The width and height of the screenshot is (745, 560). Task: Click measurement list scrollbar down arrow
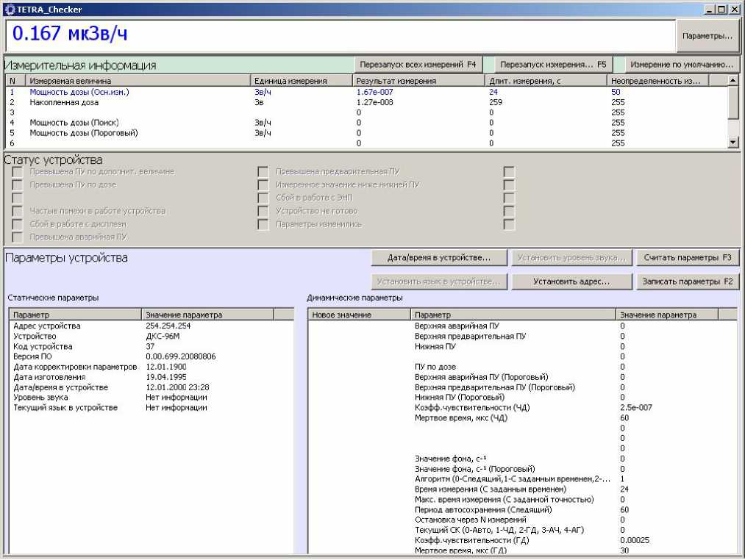click(x=733, y=142)
